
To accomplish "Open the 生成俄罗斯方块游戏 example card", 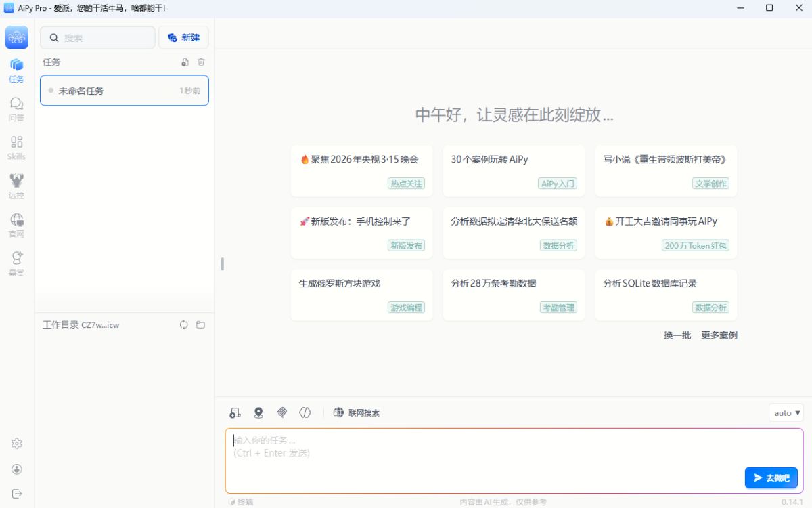I will (x=361, y=295).
